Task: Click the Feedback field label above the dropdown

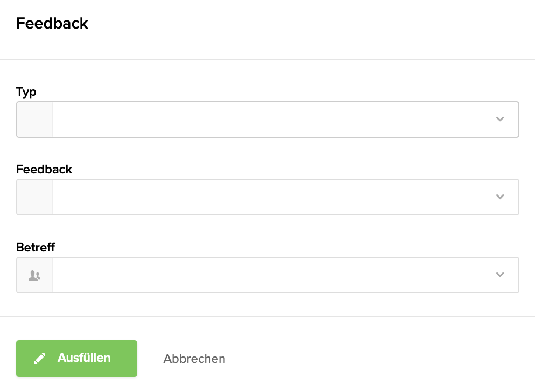Action: coord(44,169)
